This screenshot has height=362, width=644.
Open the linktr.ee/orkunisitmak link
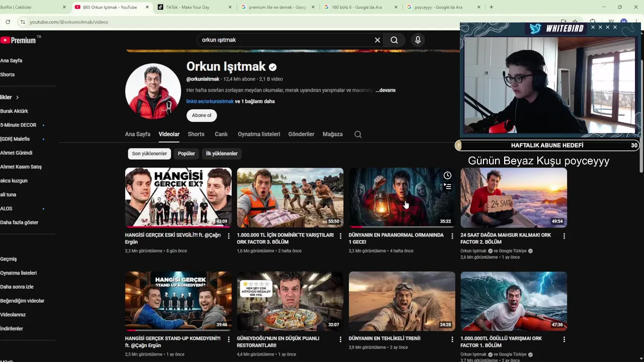[x=210, y=102]
